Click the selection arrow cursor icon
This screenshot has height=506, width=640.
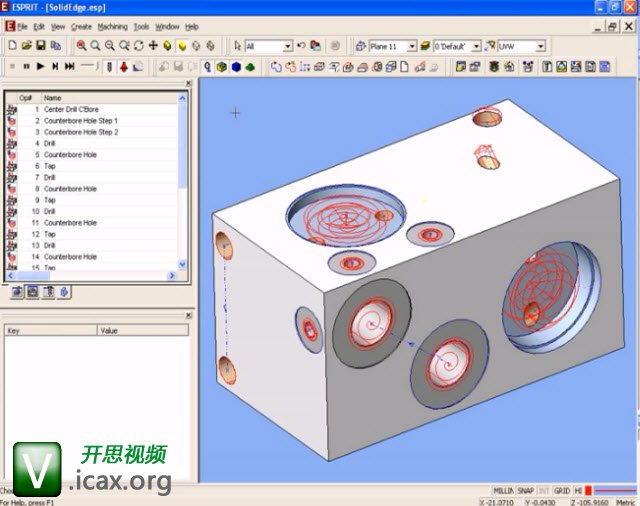tap(238, 46)
